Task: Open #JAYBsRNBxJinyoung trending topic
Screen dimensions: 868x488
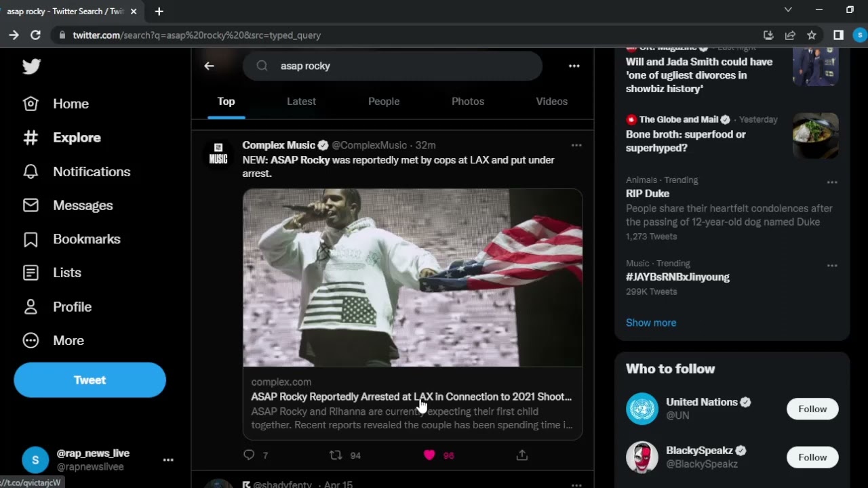Action: 677,277
